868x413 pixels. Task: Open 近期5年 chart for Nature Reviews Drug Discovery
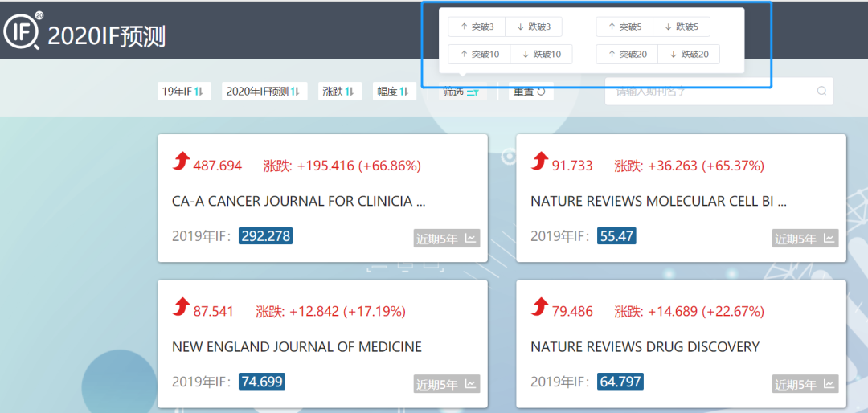tap(805, 383)
